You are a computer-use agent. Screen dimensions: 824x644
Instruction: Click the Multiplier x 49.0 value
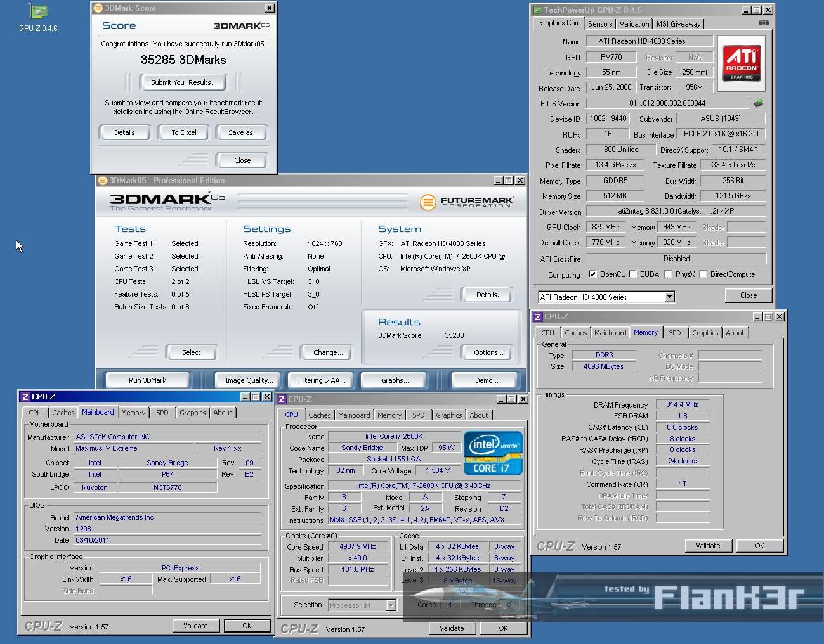358,558
